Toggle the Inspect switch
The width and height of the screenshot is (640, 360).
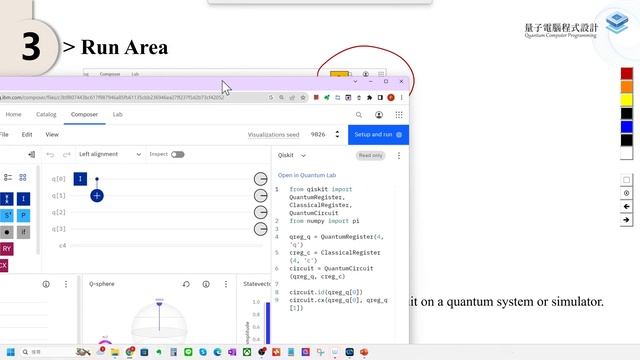[x=178, y=154]
